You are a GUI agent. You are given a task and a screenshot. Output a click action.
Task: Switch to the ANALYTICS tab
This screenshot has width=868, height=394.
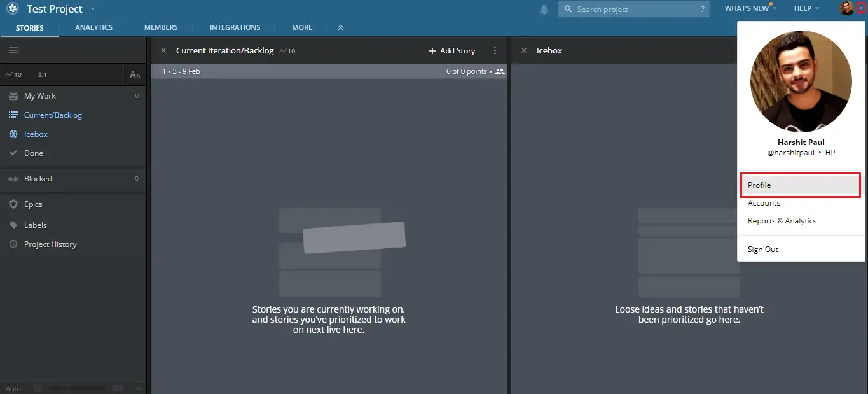[x=93, y=27]
